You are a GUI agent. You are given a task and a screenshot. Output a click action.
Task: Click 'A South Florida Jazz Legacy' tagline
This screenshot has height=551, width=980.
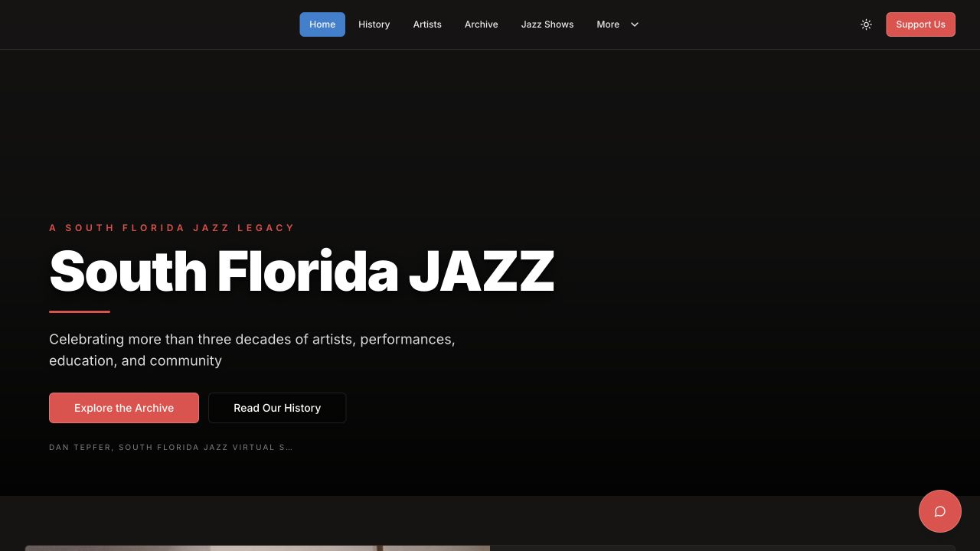(x=171, y=228)
